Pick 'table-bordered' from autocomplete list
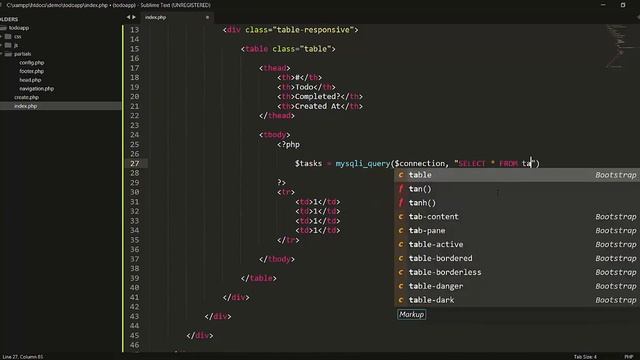The height and width of the screenshot is (360, 640). [517, 258]
